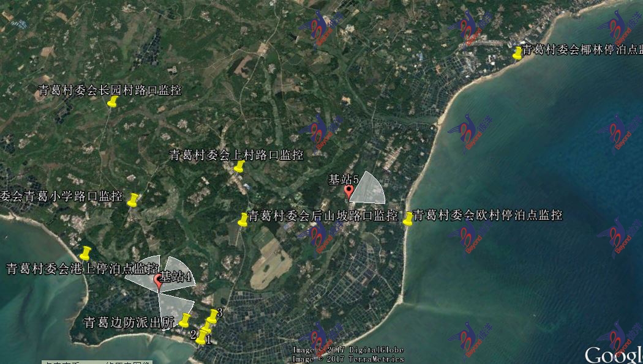Click the red 基站4 location marker
The height and width of the screenshot is (364, 643).
pos(158,281)
